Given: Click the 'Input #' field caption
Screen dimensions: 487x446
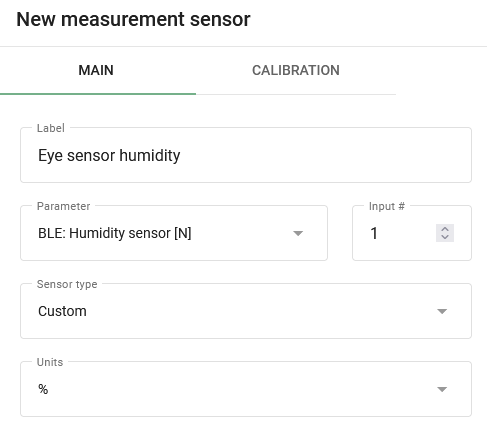Looking at the screenshot, I should tap(387, 206).
